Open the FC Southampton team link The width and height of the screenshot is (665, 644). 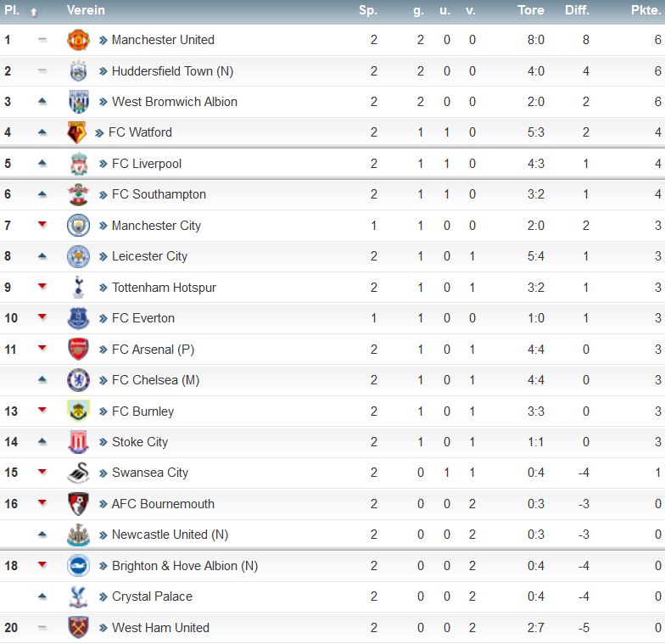click(x=159, y=194)
